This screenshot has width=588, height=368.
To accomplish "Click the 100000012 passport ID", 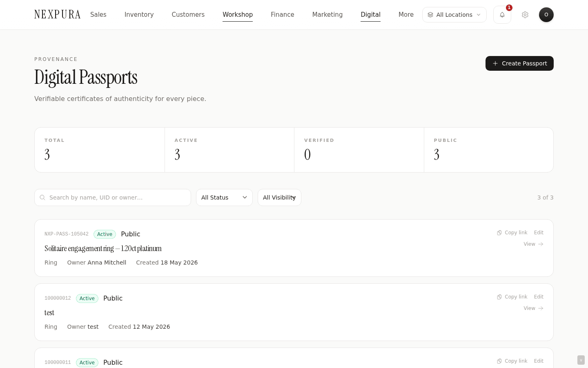I will (x=58, y=298).
